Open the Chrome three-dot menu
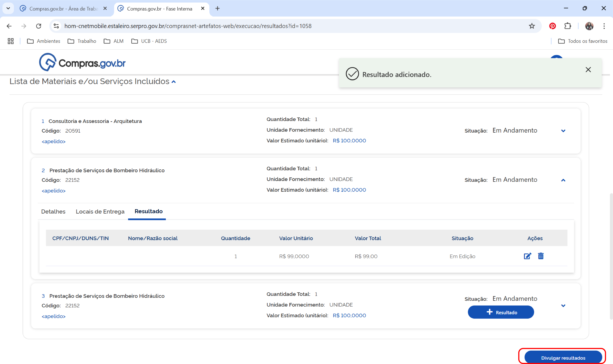 [x=604, y=26]
